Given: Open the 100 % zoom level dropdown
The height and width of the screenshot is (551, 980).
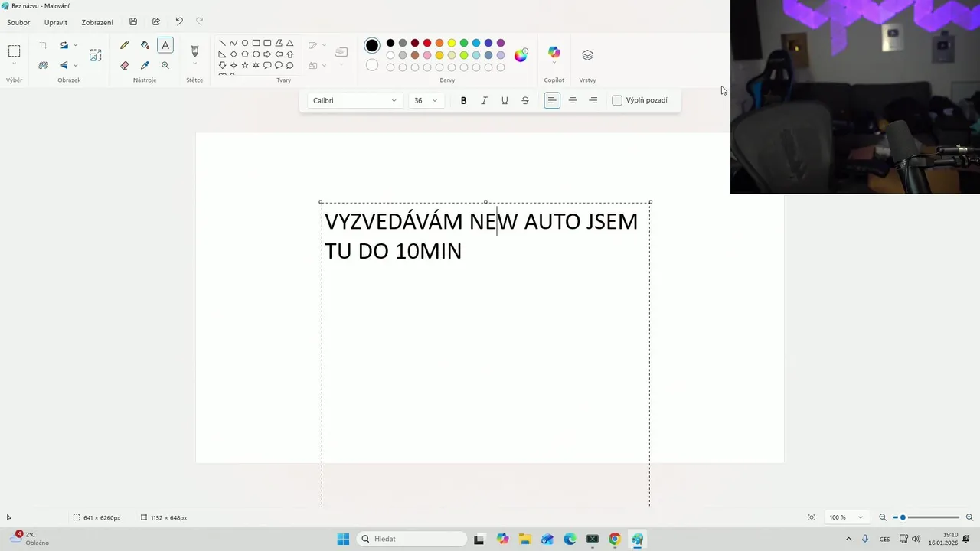Looking at the screenshot, I should click(845, 517).
